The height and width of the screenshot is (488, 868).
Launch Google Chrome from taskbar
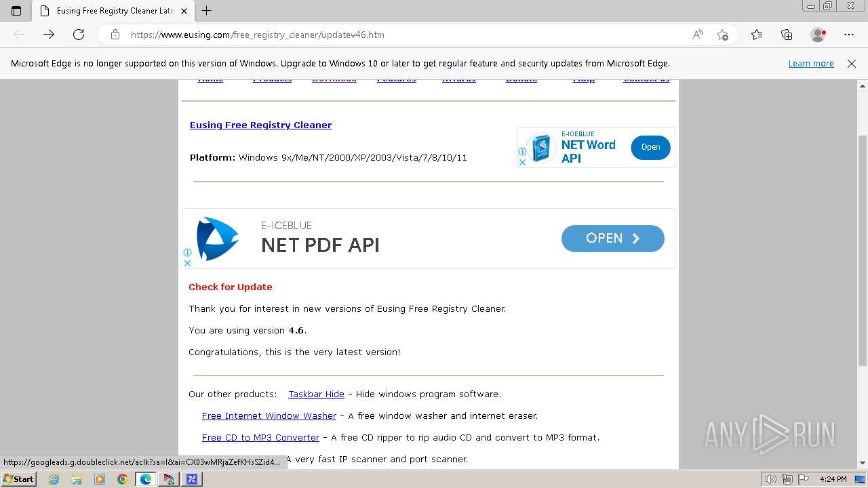(x=123, y=479)
